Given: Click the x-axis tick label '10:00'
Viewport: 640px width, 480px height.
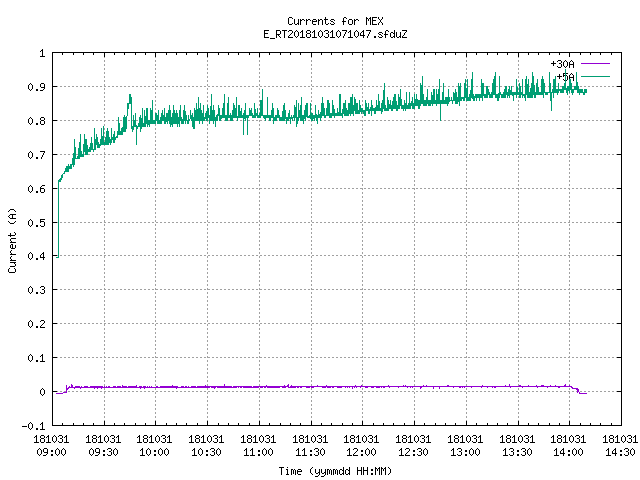Looking at the screenshot, I should click(154, 452).
